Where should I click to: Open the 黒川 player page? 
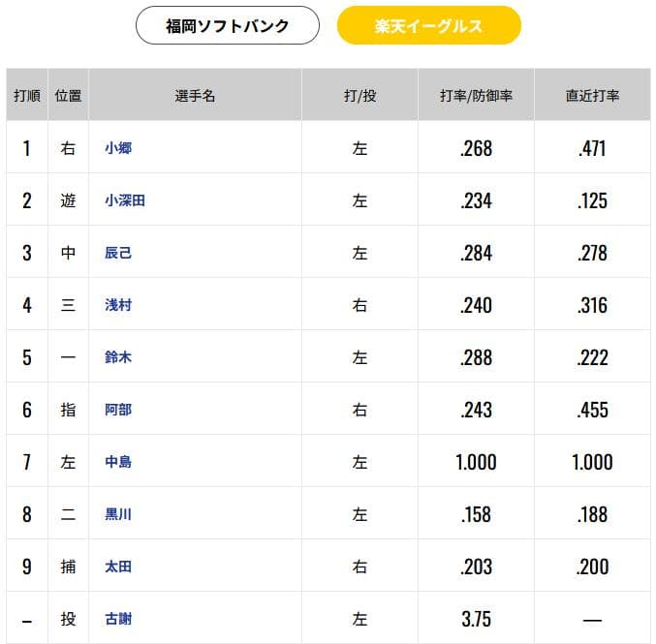point(118,514)
